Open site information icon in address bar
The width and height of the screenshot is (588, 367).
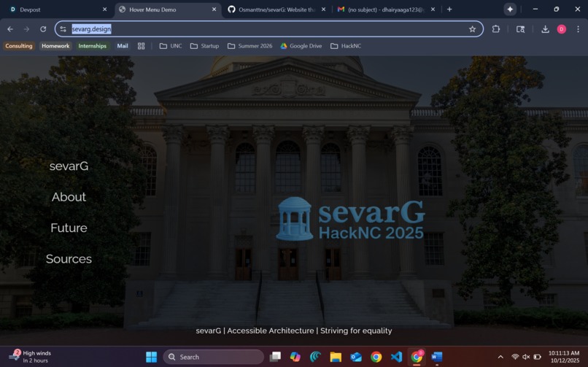click(63, 29)
